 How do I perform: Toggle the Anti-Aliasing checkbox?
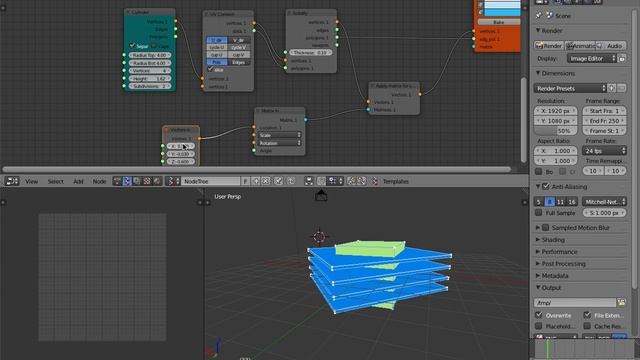[x=546, y=187]
